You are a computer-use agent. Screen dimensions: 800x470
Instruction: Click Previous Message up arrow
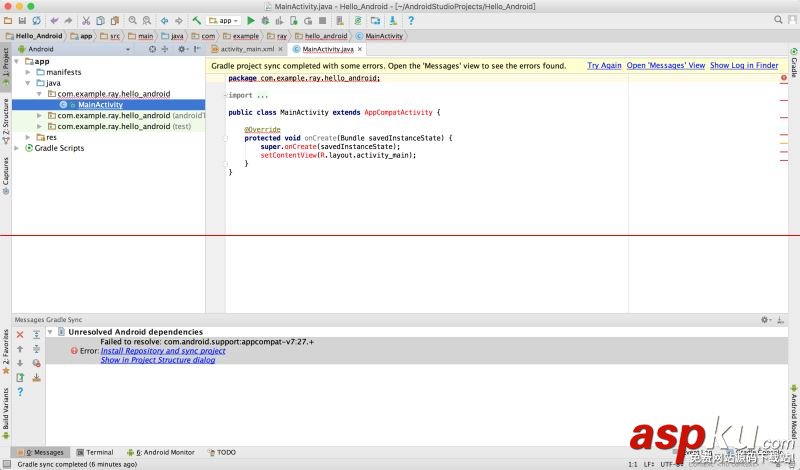[20, 349]
